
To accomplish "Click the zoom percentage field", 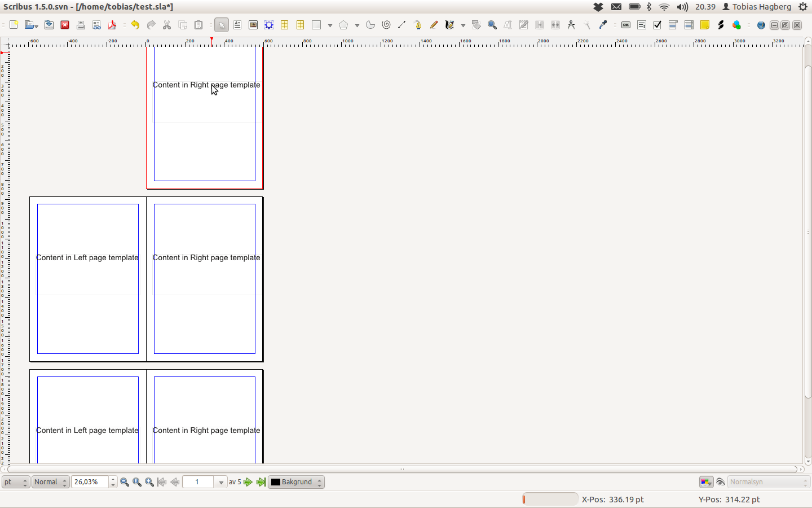I will pyautogui.click(x=90, y=482).
